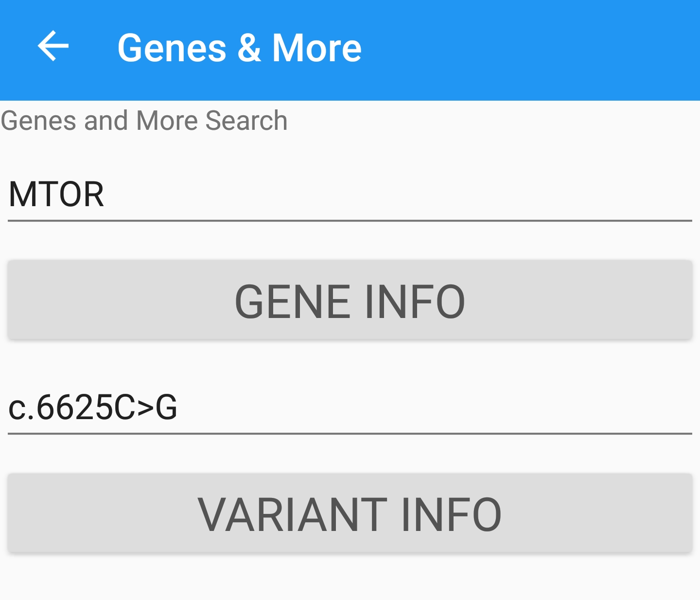Submit the variant search using VARIANT INFO
The width and height of the screenshot is (700, 600).
click(350, 513)
